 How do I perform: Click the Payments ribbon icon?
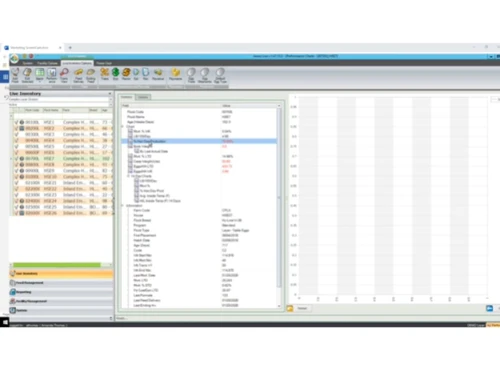pyautogui.click(x=175, y=74)
